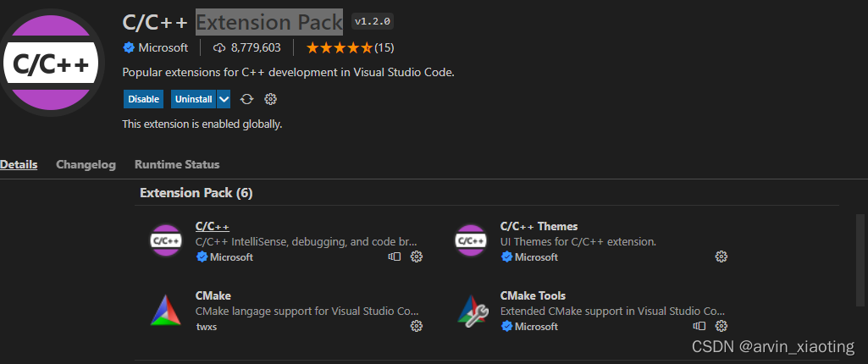Open the C/C++ Themes title

539,226
